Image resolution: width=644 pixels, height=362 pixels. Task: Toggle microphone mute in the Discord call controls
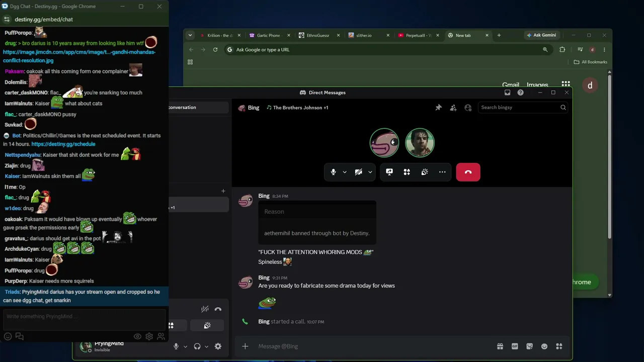333,172
